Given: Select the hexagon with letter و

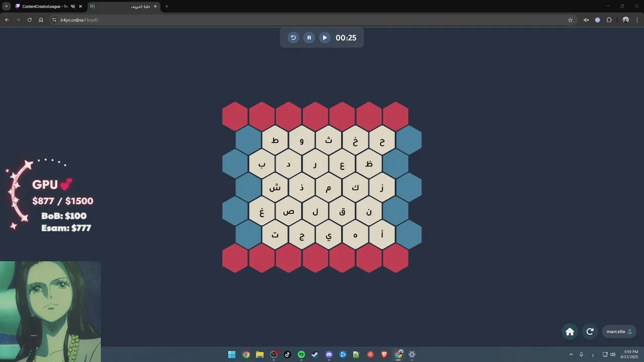Looking at the screenshot, I should click(x=302, y=140).
